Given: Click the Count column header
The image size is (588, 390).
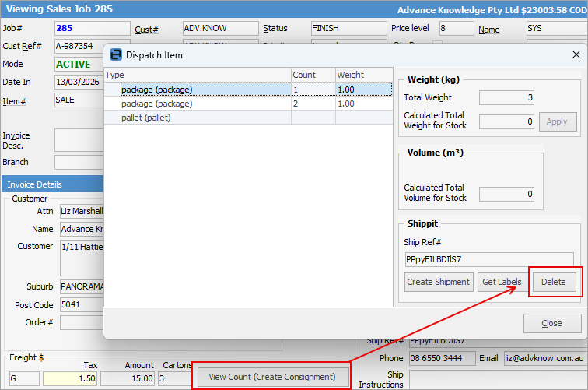Looking at the screenshot, I should click(x=313, y=75).
